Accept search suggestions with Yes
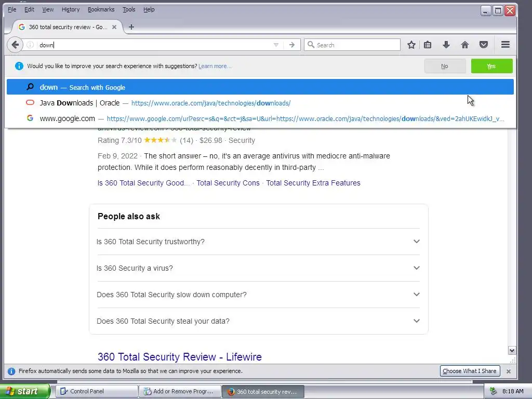 491,66
